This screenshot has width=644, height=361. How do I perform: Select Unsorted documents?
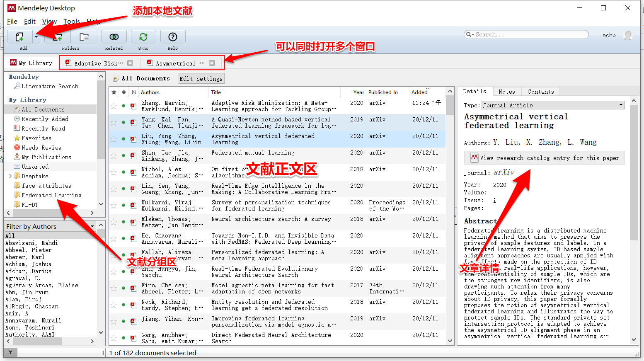coord(35,167)
